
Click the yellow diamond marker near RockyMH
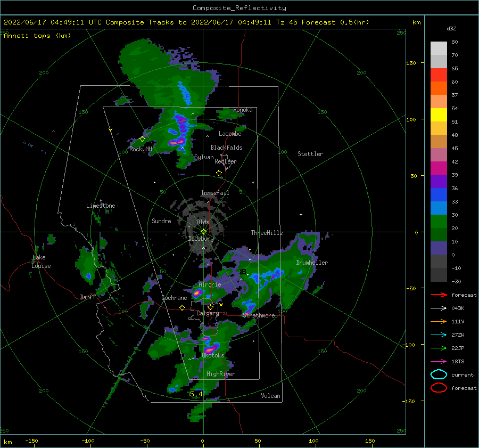pyautogui.click(x=142, y=139)
